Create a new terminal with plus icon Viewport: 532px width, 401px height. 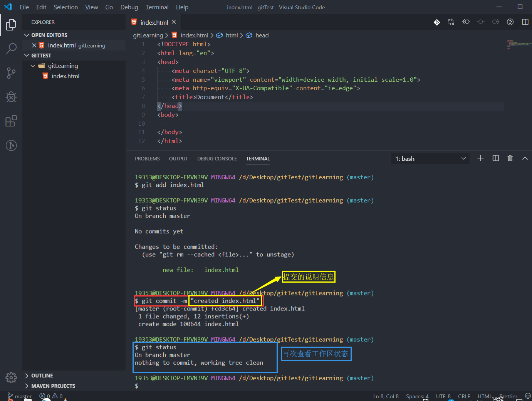480,158
